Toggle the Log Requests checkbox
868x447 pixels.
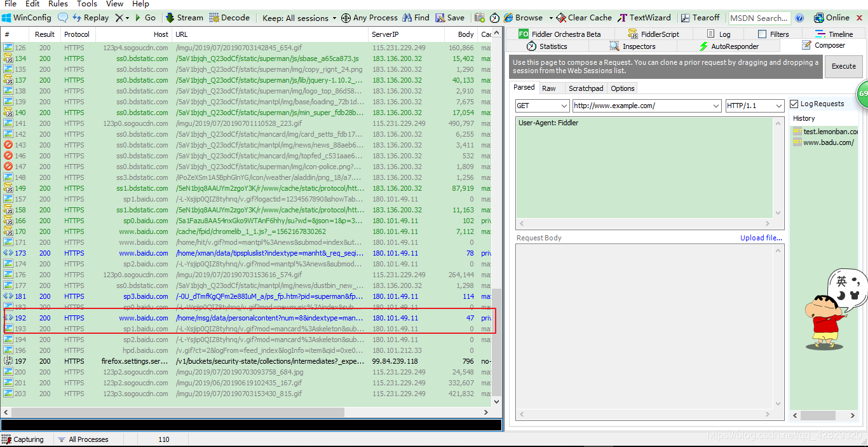click(x=794, y=104)
